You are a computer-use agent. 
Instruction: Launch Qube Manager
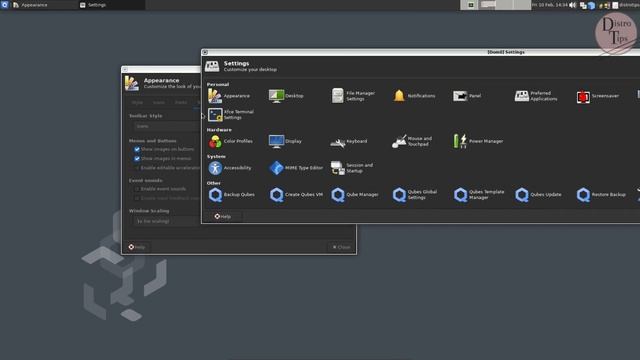pos(355,195)
